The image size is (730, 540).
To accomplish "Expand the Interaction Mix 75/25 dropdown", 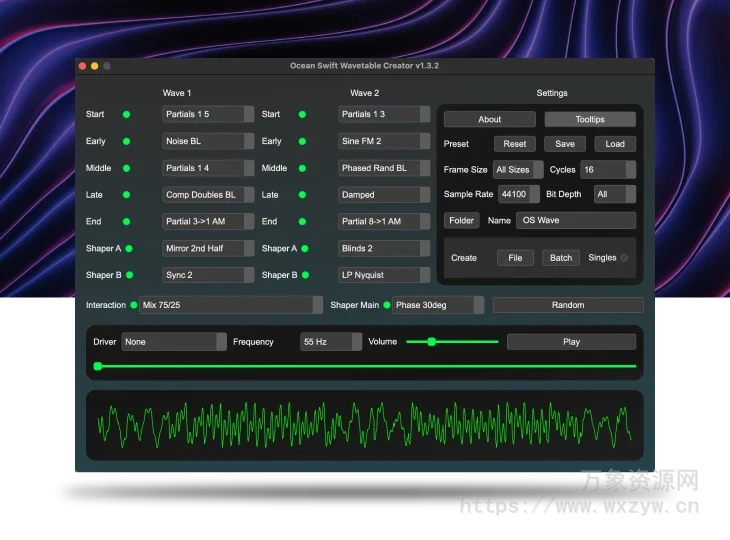I will (x=231, y=305).
